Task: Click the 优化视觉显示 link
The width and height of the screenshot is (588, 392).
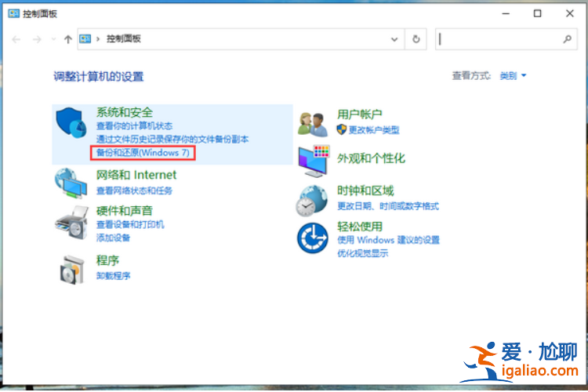Action: click(x=363, y=253)
